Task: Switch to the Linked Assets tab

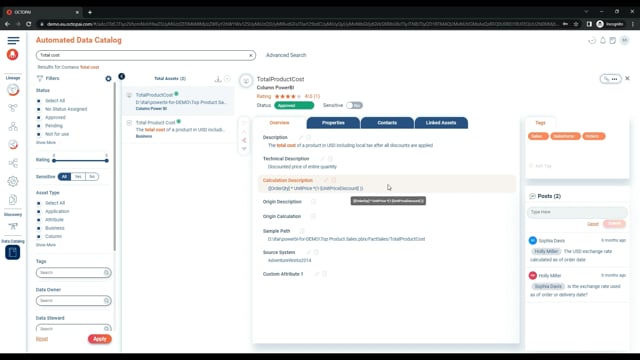Action: (441, 123)
